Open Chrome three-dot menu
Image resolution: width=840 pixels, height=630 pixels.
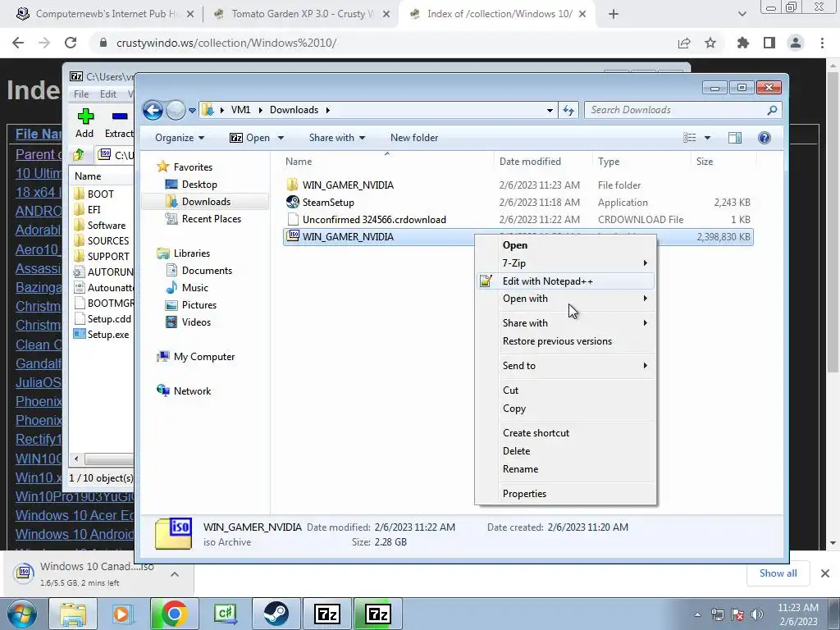coord(822,43)
